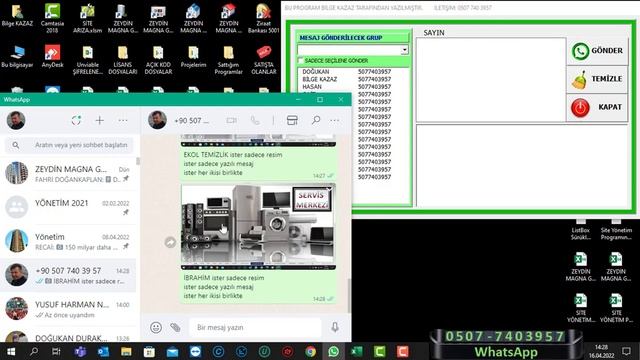
Task: Click the KAPAT button
Action: coord(598,107)
